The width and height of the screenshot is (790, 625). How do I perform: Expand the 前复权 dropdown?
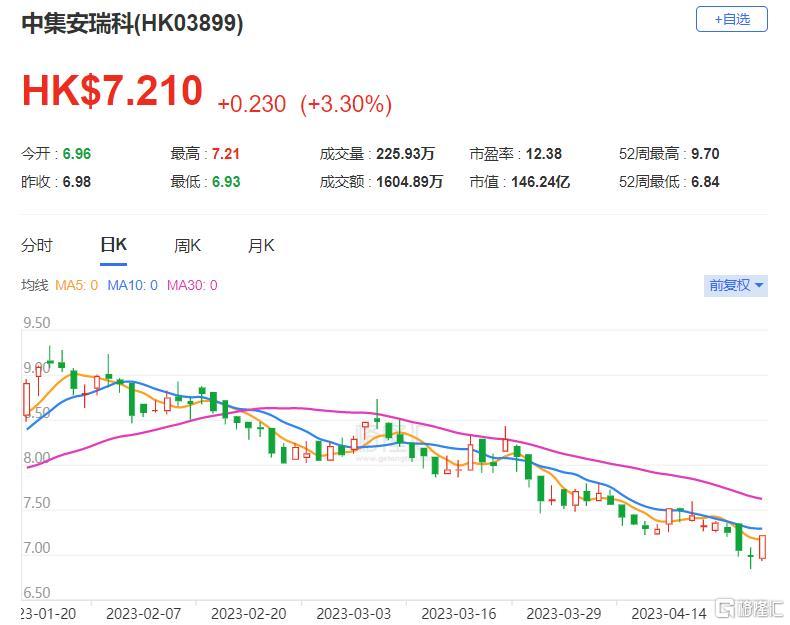(x=736, y=286)
